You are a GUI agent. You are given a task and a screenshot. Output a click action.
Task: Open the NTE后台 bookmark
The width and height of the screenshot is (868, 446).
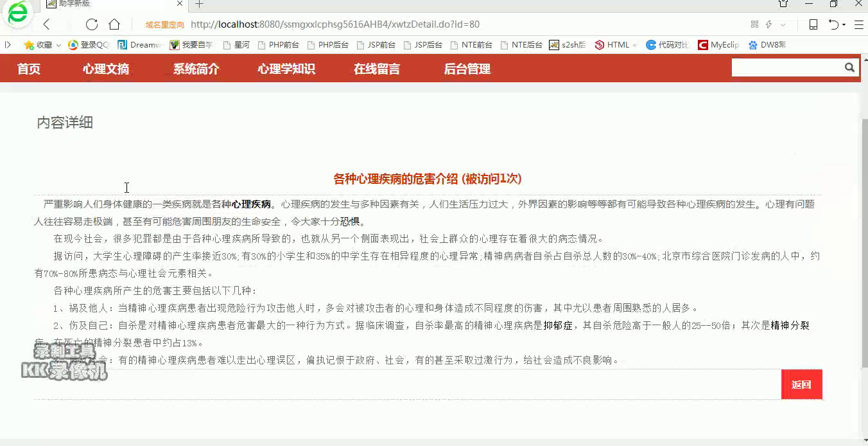521,45
